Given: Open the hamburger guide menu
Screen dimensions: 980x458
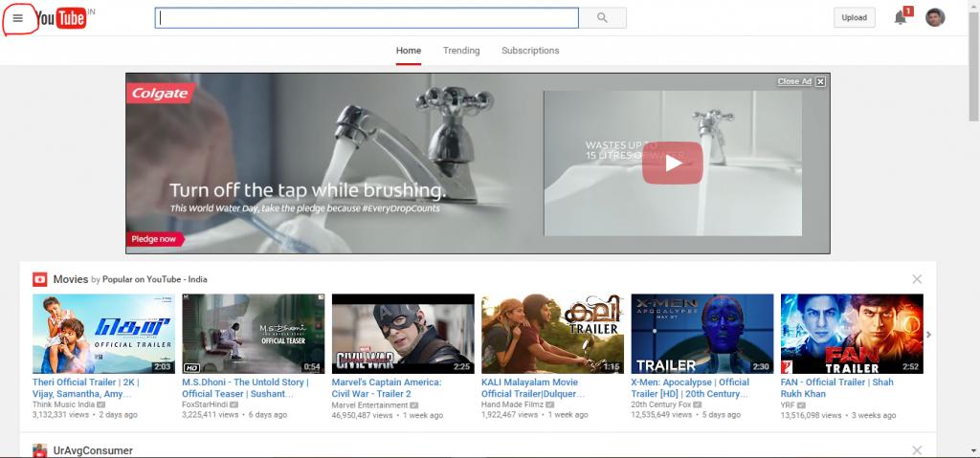Looking at the screenshot, I should coord(17,18).
